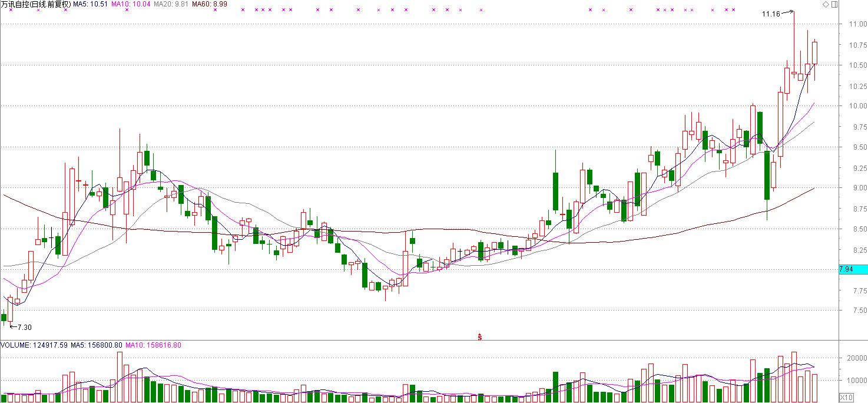Click the 8.50 price axis label
The image size is (868, 403).
point(859,229)
